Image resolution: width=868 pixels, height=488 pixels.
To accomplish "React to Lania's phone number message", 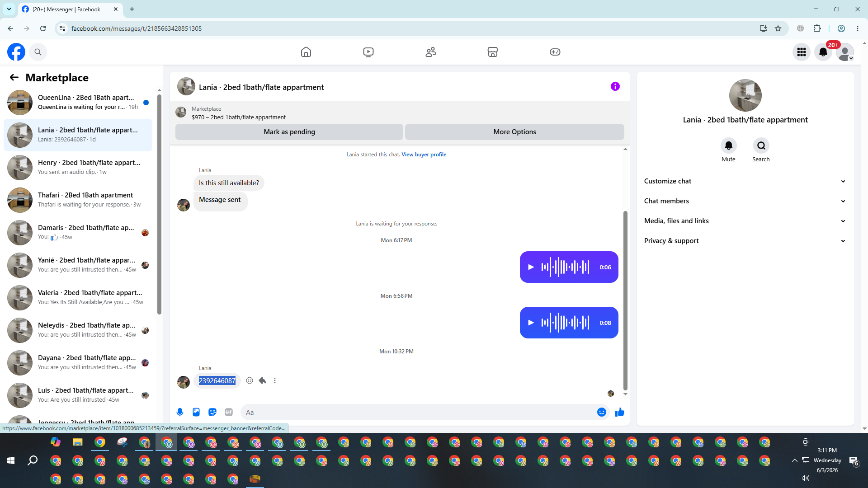I will [250, 380].
